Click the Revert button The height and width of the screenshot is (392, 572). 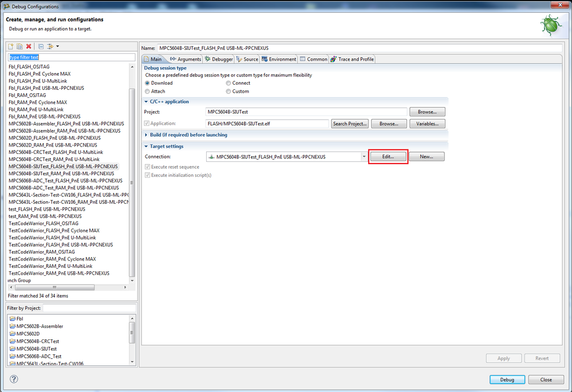tap(542, 358)
